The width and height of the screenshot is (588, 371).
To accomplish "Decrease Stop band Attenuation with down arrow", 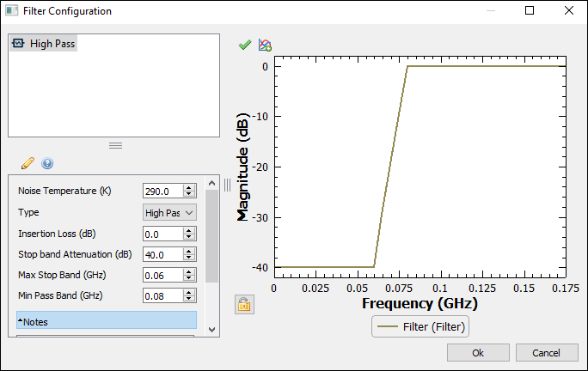I will click(189, 258).
